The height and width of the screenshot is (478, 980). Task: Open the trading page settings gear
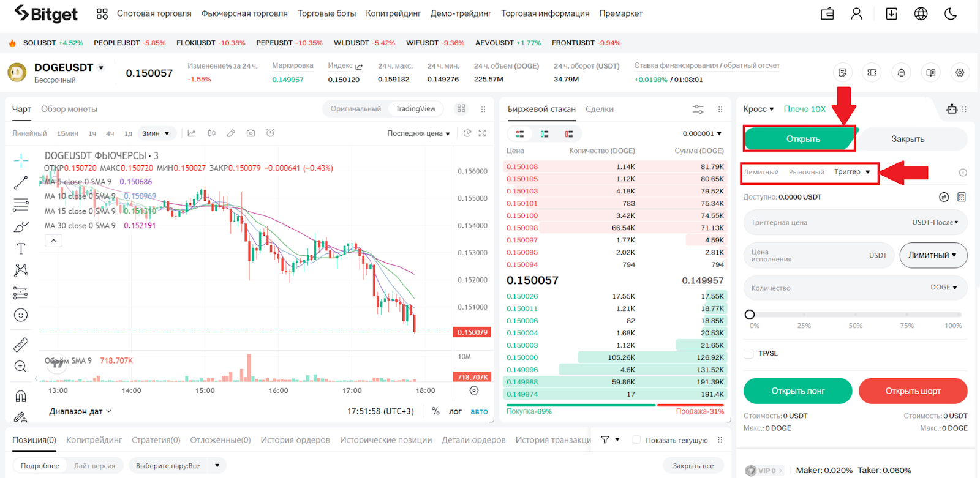pyautogui.click(x=960, y=72)
